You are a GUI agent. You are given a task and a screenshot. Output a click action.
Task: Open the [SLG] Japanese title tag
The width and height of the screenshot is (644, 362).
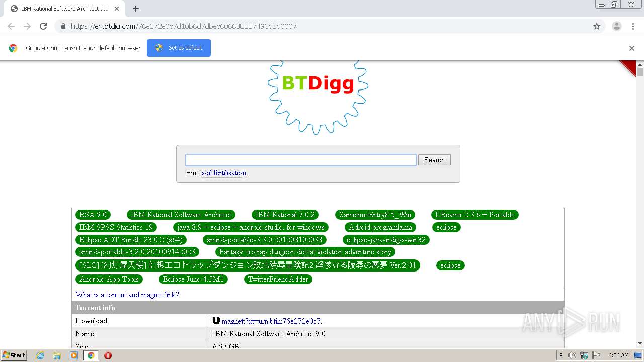click(x=248, y=265)
